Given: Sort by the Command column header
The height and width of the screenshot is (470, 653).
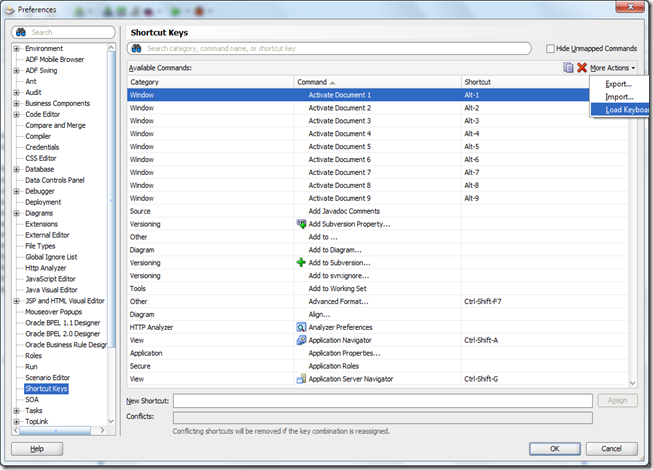Looking at the screenshot, I should click(x=377, y=82).
